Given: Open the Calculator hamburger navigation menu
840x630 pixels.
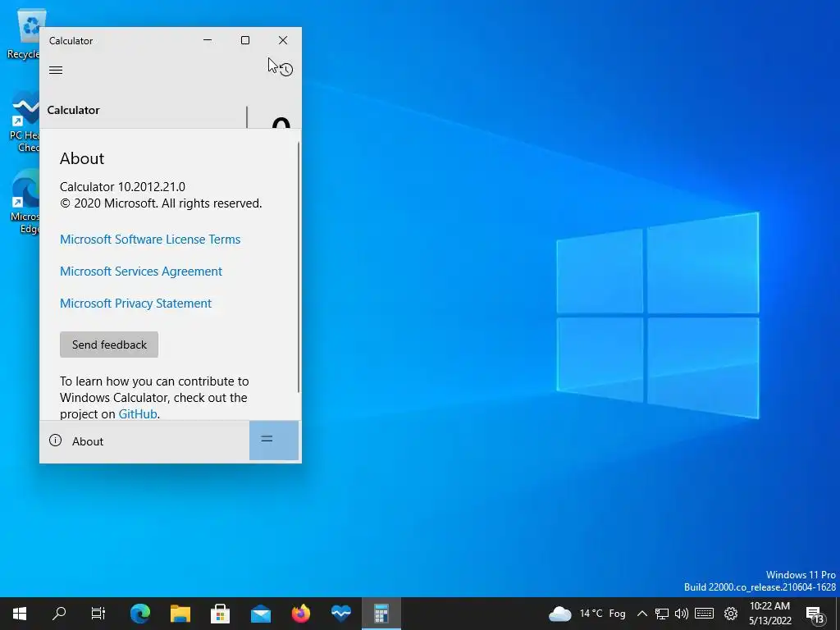Looking at the screenshot, I should 56,71.
